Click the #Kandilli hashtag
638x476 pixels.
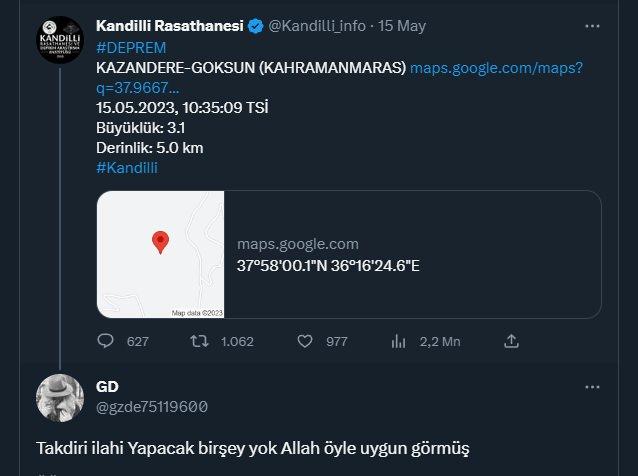[x=127, y=168]
